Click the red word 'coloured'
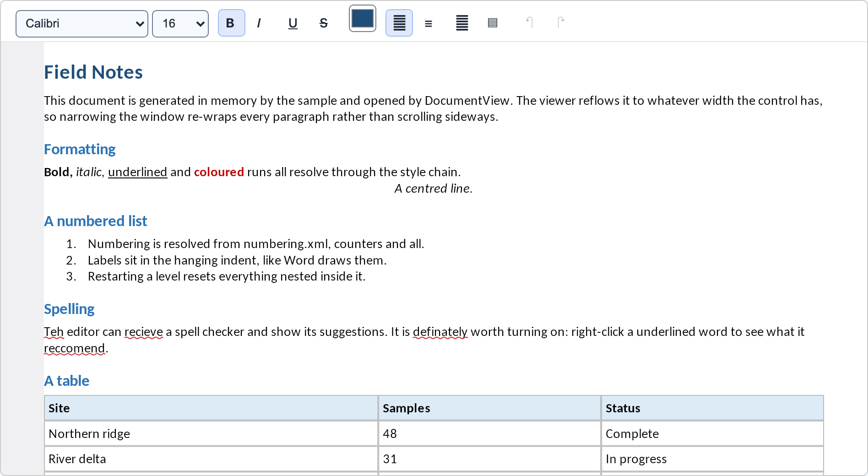 click(219, 172)
